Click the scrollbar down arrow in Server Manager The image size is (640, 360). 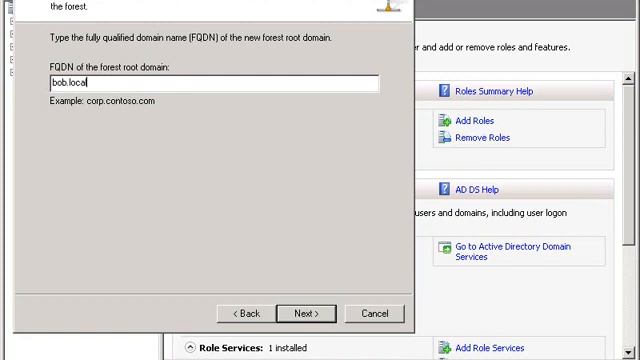[628, 352]
